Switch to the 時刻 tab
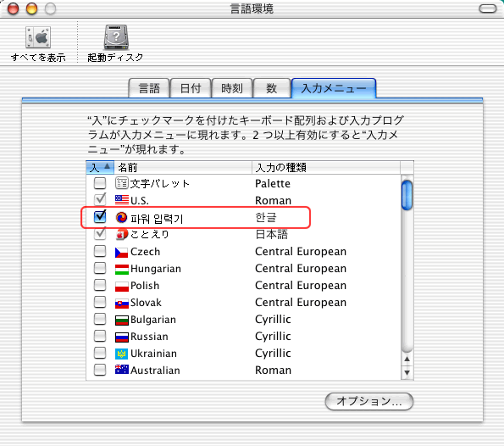 (x=232, y=88)
